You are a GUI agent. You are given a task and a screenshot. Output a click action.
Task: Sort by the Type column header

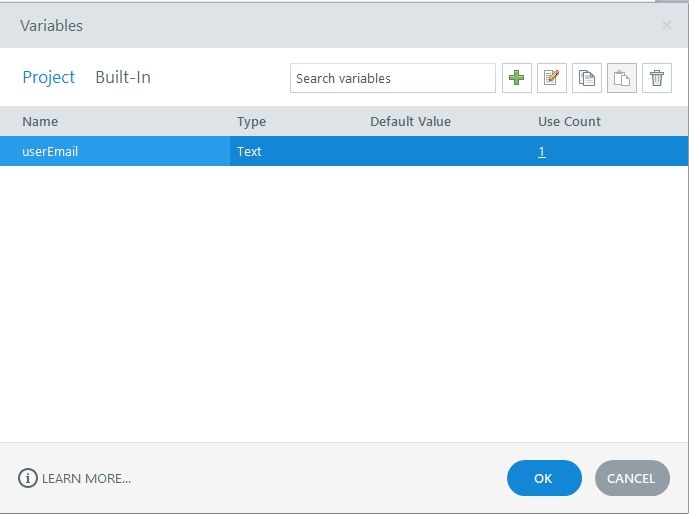coord(251,121)
